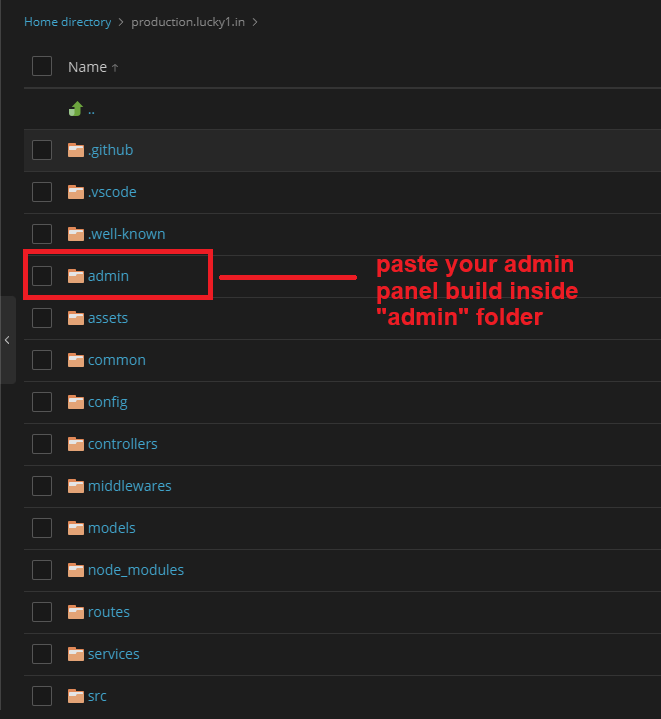661x719 pixels.
Task: Sort by Name column header
Action: point(87,67)
